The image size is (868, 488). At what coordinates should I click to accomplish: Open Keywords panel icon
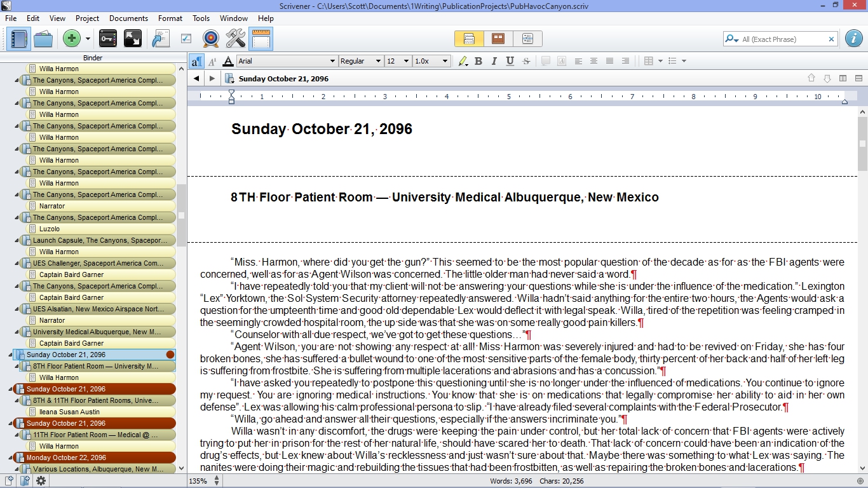(108, 39)
